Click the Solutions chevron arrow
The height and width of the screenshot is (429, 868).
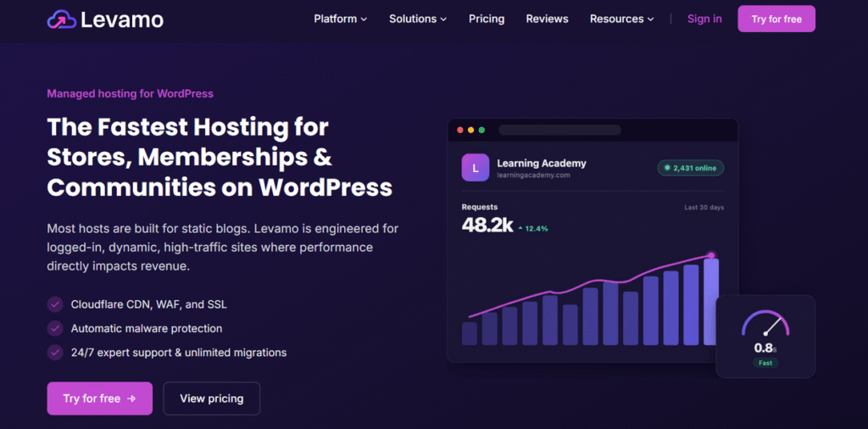443,19
